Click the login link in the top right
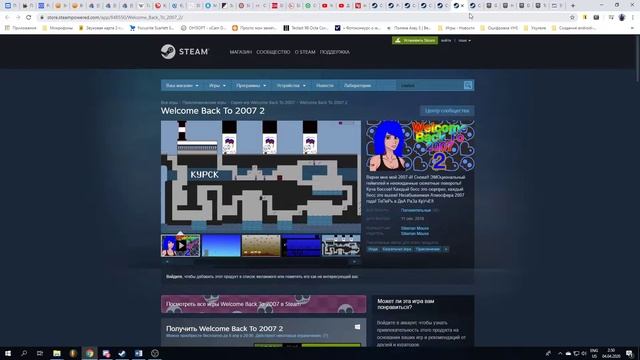Viewport: 640px width, 360px height. coord(446,40)
